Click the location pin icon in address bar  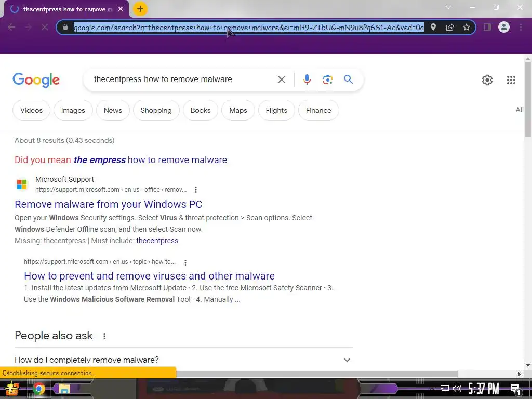point(433,27)
